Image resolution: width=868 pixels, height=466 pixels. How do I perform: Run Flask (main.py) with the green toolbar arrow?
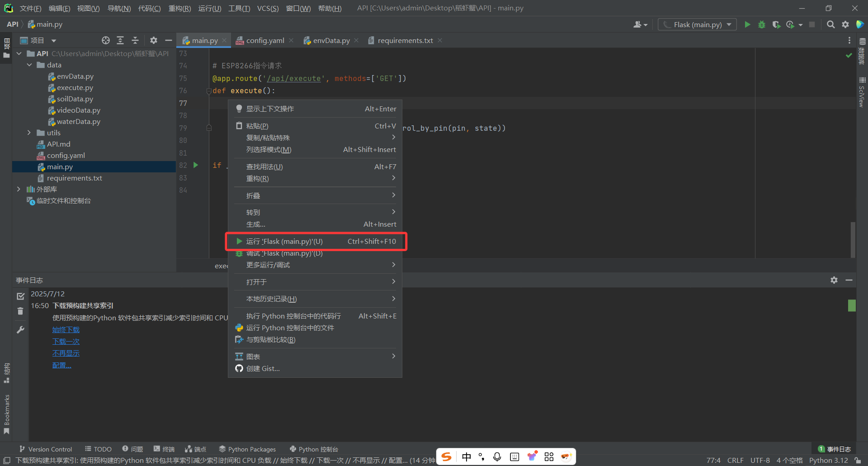click(747, 24)
